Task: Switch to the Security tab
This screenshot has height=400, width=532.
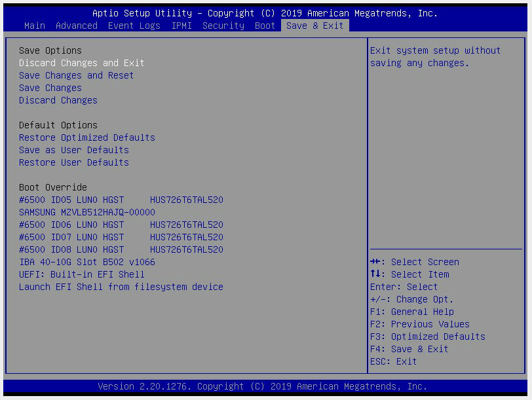Action: pos(223,26)
